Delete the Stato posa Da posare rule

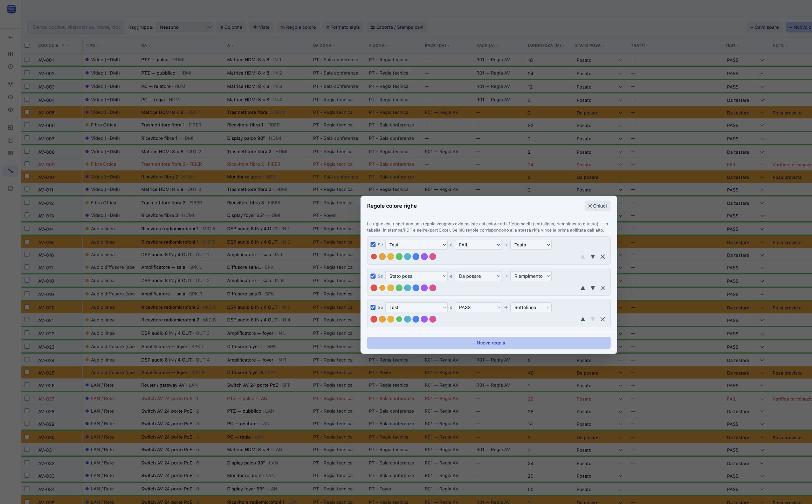pos(603,288)
